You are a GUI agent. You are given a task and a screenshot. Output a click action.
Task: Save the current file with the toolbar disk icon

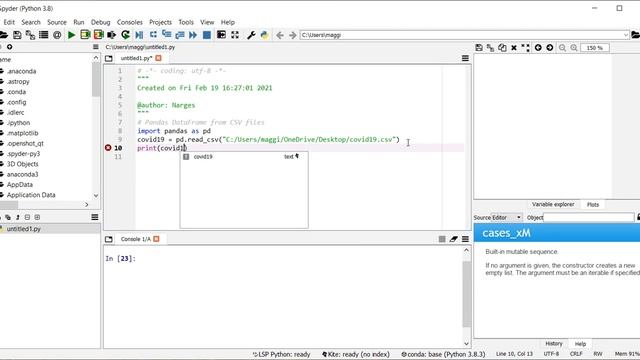coord(17,35)
